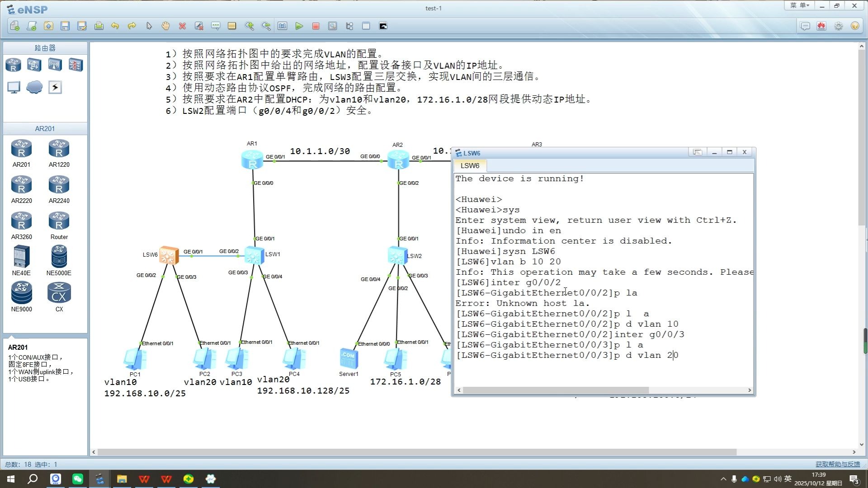
Task: Select the switch device category icon
Action: click(34, 65)
